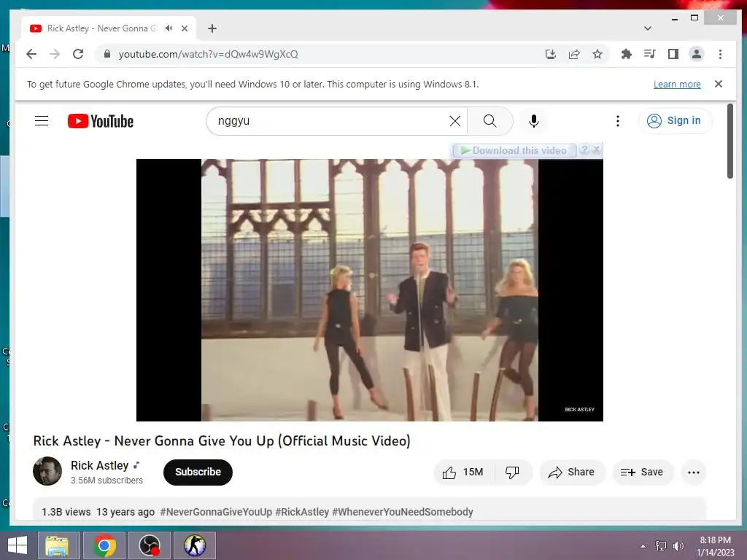The height and width of the screenshot is (560, 747).
Task: Open the YouTube hamburger guide menu
Action: click(x=42, y=121)
